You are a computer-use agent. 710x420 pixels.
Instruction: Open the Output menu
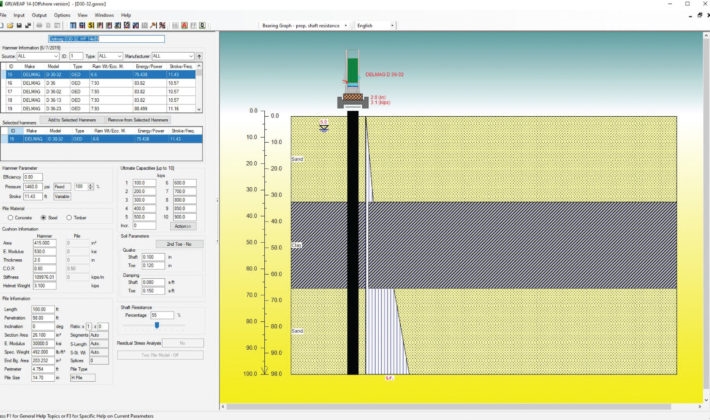tap(39, 16)
